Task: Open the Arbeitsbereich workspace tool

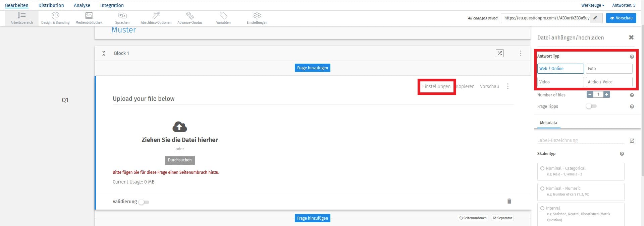Action: pos(22,18)
